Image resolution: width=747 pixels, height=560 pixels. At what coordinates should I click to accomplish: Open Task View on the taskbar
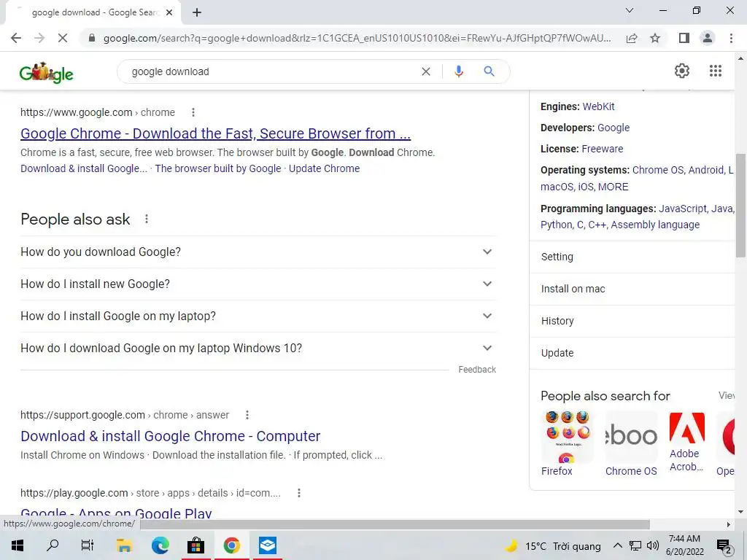88,545
